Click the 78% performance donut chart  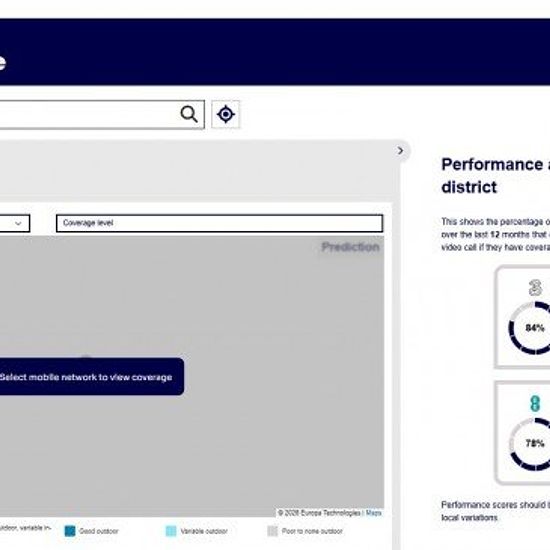(530, 444)
